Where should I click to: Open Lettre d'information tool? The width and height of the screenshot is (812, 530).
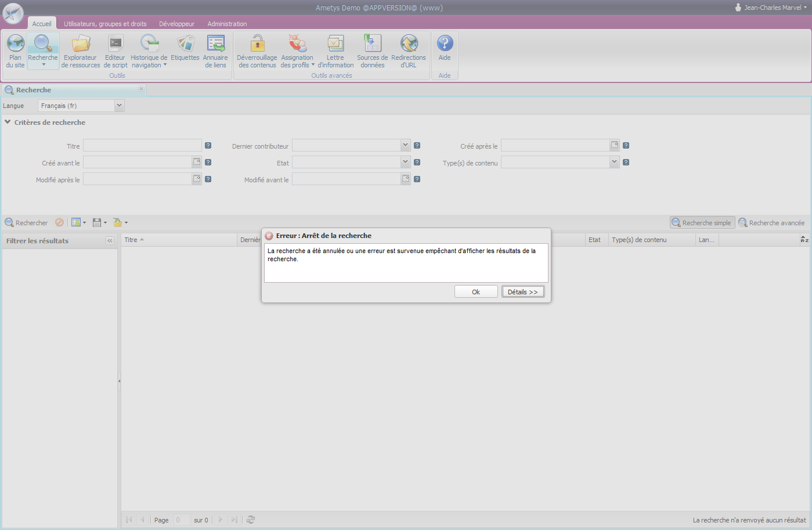335,51
